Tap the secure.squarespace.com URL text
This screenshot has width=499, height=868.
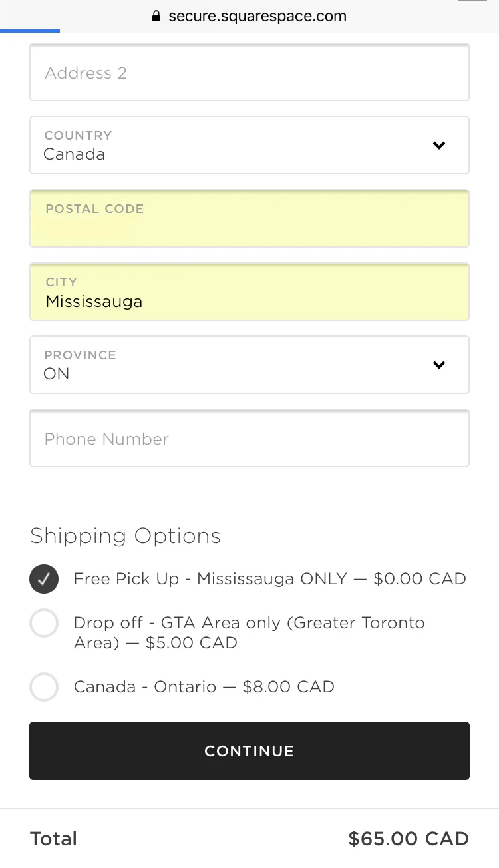click(x=257, y=17)
